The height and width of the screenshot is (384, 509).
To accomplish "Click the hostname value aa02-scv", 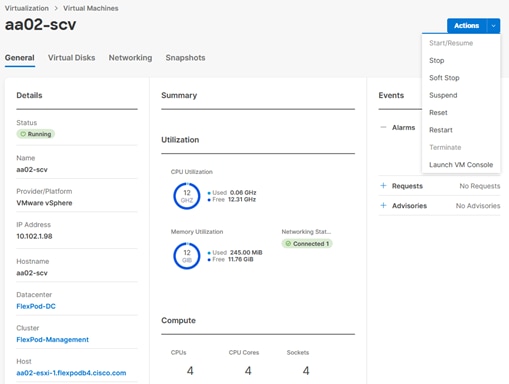I will [32, 273].
